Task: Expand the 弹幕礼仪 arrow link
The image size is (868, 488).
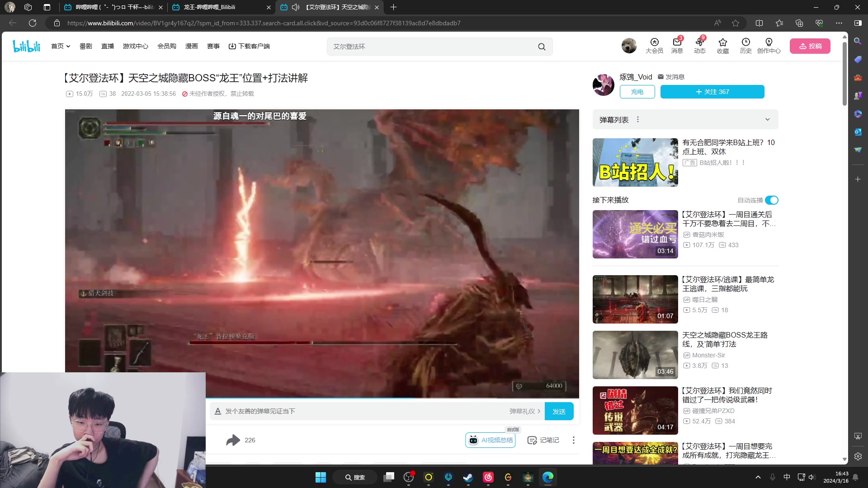Action: (525, 411)
